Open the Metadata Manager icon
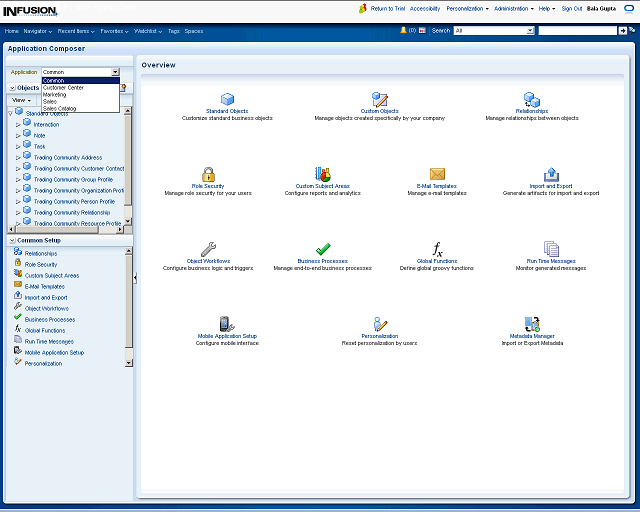The width and height of the screenshot is (640, 512). [x=532, y=324]
